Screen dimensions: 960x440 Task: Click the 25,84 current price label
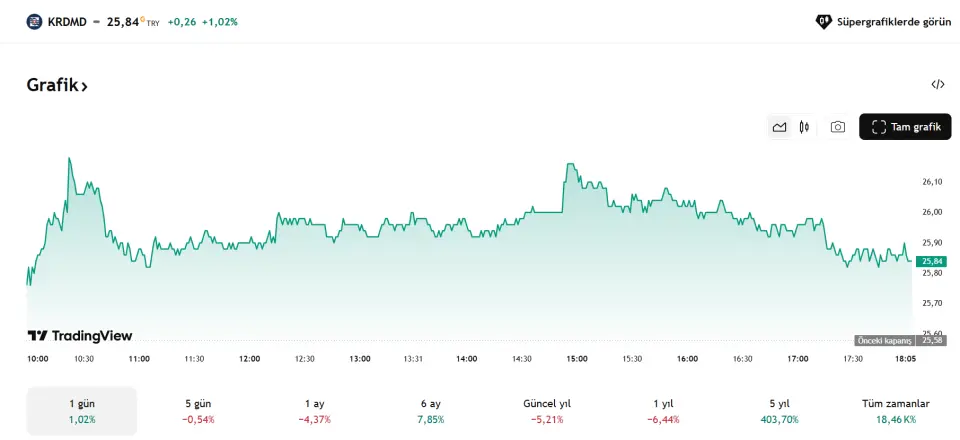point(932,261)
